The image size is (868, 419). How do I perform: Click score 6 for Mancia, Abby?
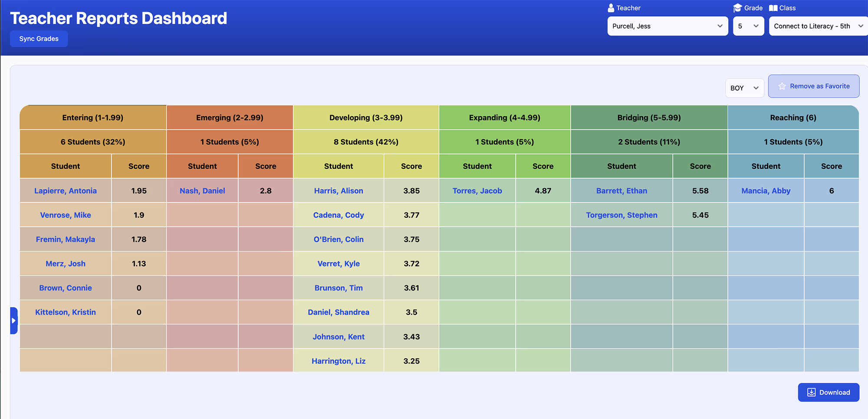831,191
